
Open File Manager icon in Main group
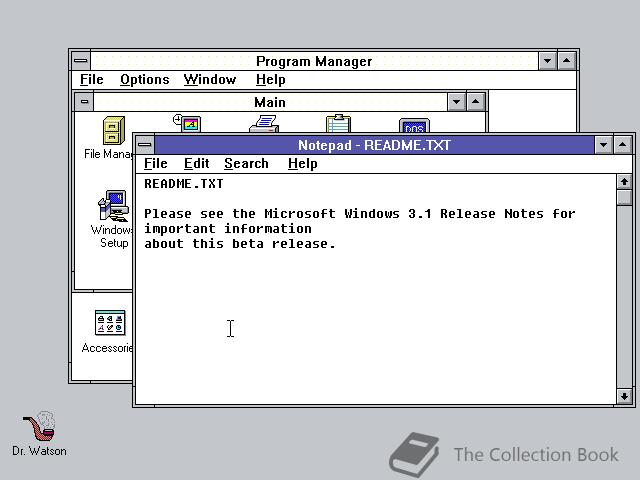pos(114,131)
